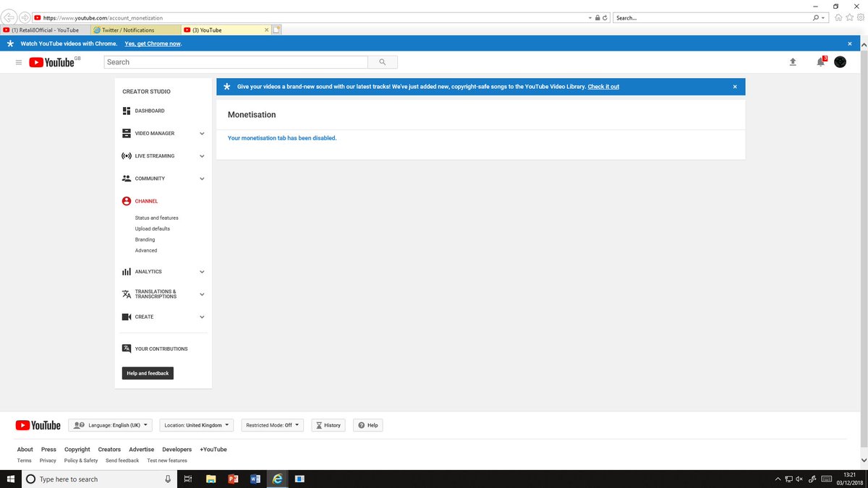Click the upload video arrow icon

793,62
